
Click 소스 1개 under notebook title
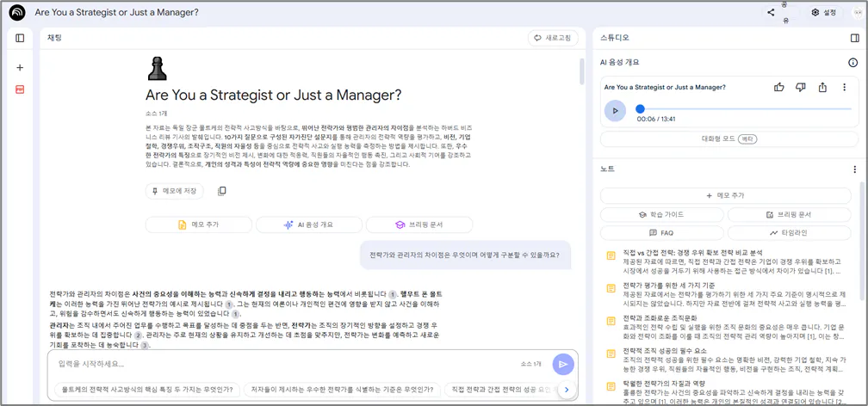[156, 113]
